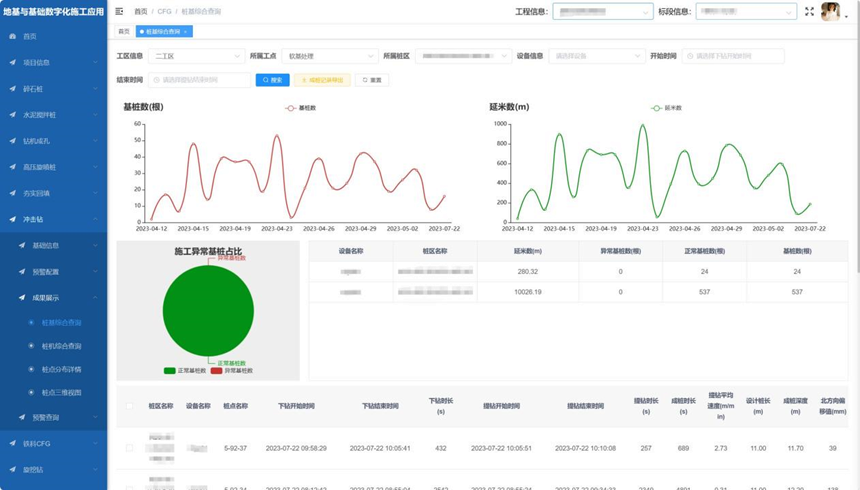This screenshot has width=860, height=490.
Task: Click the 首页 dashboard icon in sidebar
Action: pos(13,36)
